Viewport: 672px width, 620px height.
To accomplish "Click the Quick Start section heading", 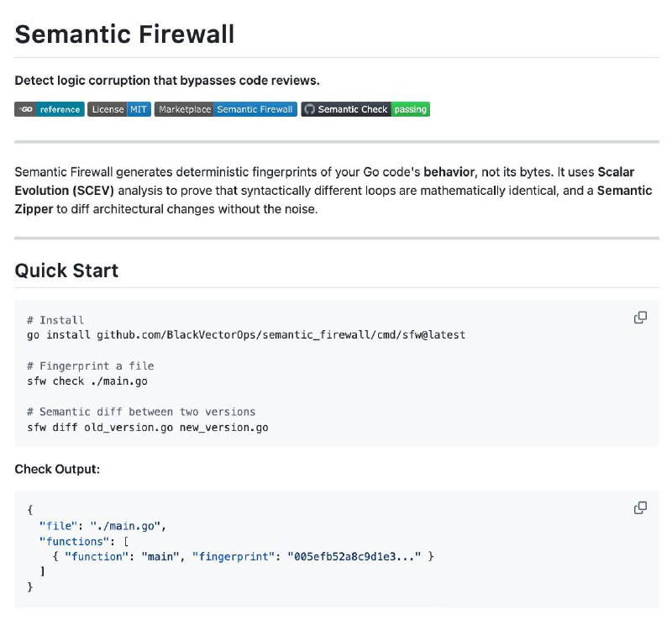I will point(66,271).
